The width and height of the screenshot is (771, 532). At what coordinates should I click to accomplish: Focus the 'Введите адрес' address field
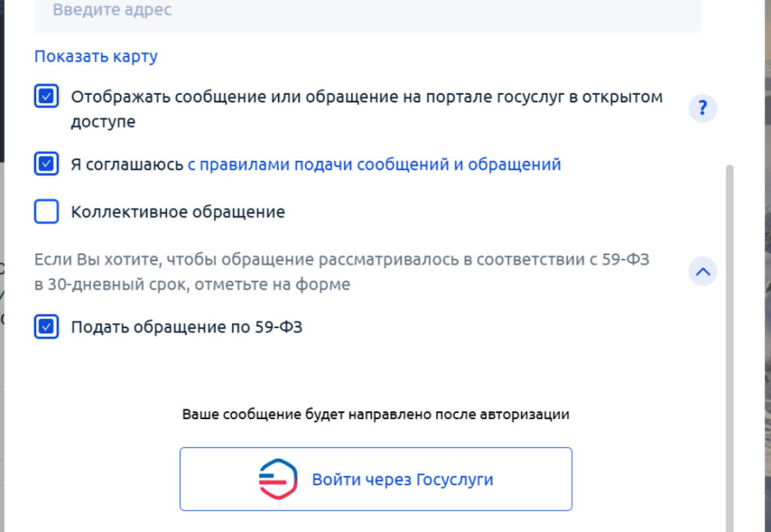(x=367, y=12)
